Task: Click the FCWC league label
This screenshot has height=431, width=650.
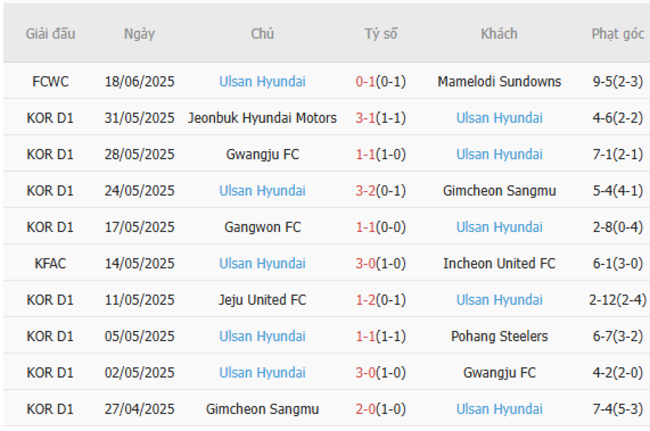Action: [x=50, y=82]
